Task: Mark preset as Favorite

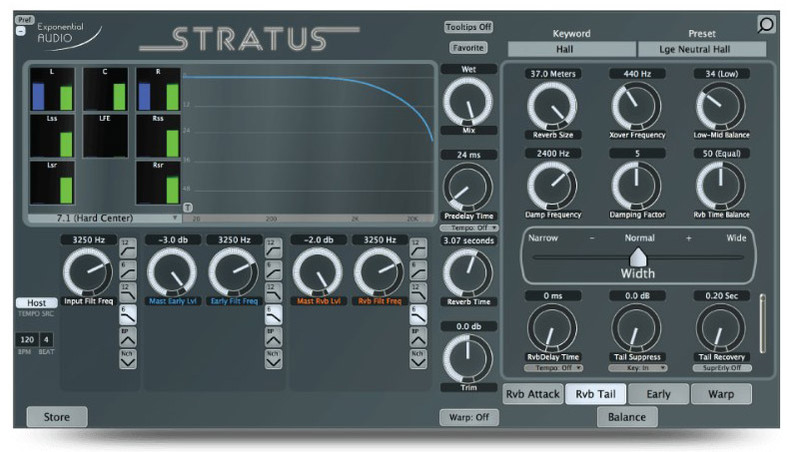Action: 468,47
